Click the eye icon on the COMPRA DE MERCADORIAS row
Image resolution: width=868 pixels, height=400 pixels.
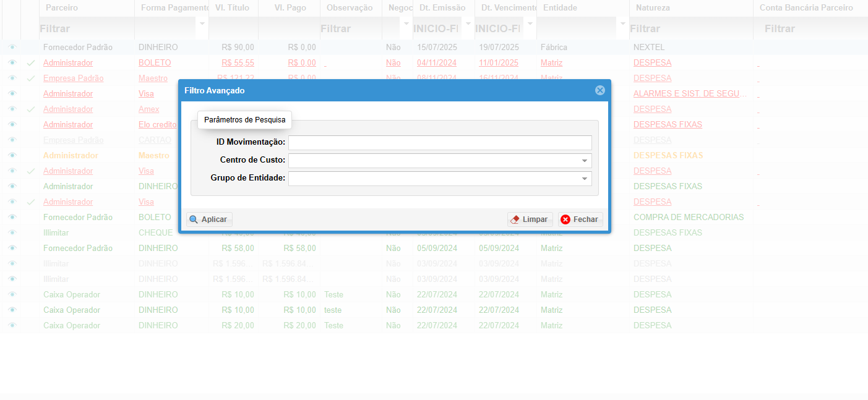(x=12, y=217)
